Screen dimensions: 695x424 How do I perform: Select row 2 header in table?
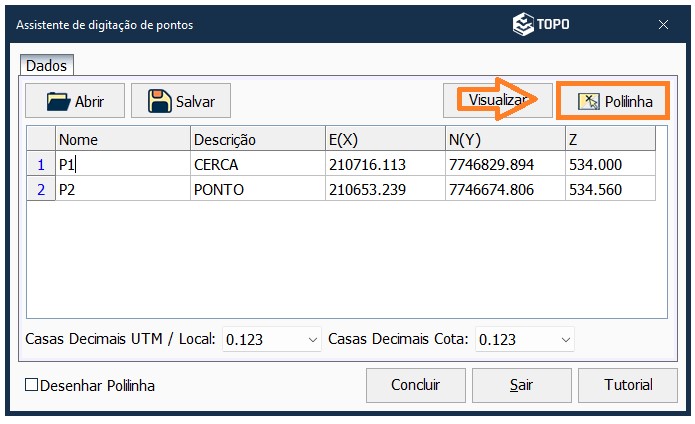coord(41,189)
